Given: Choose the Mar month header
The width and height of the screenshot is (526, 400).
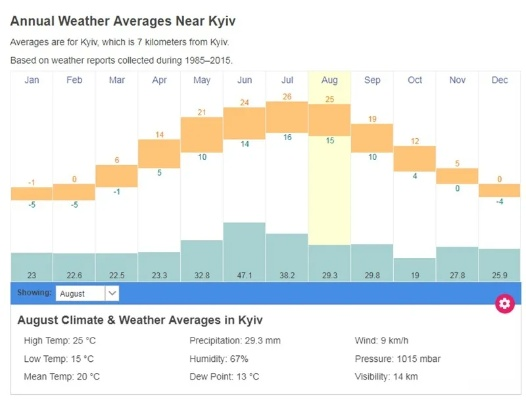Looking at the screenshot, I should pyautogui.click(x=117, y=80).
